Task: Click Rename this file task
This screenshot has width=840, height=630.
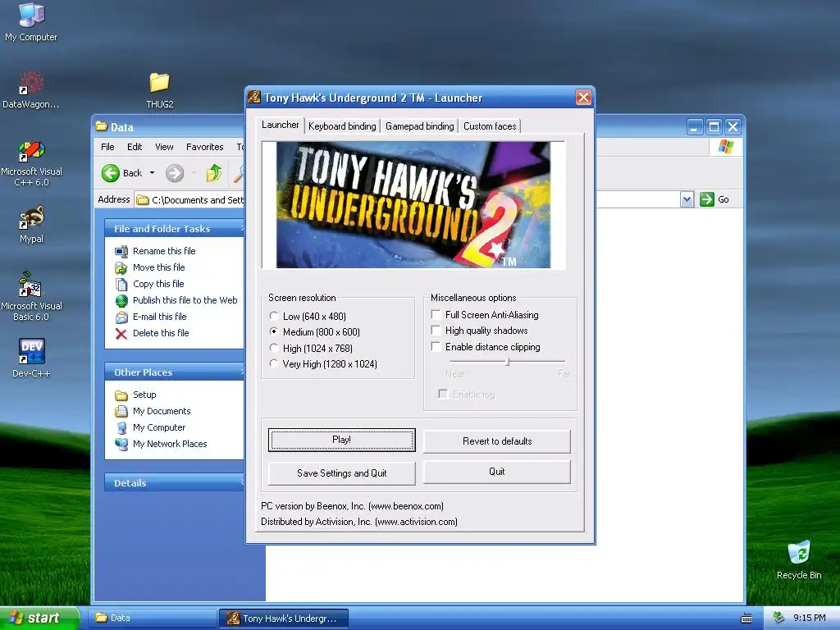Action: [164, 251]
